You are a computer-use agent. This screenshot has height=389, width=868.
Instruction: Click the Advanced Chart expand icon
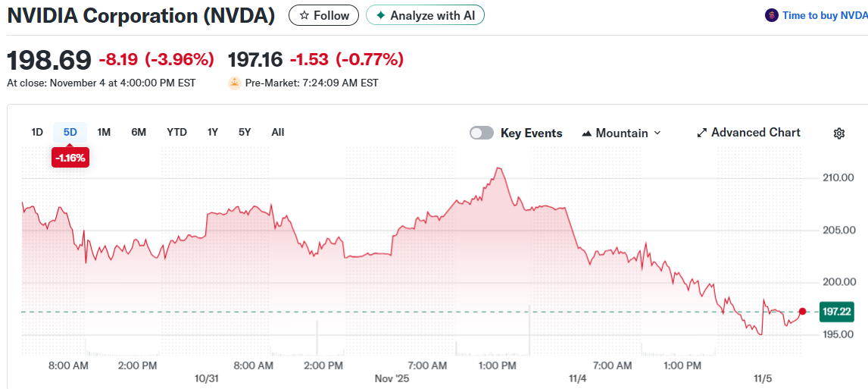(x=701, y=133)
